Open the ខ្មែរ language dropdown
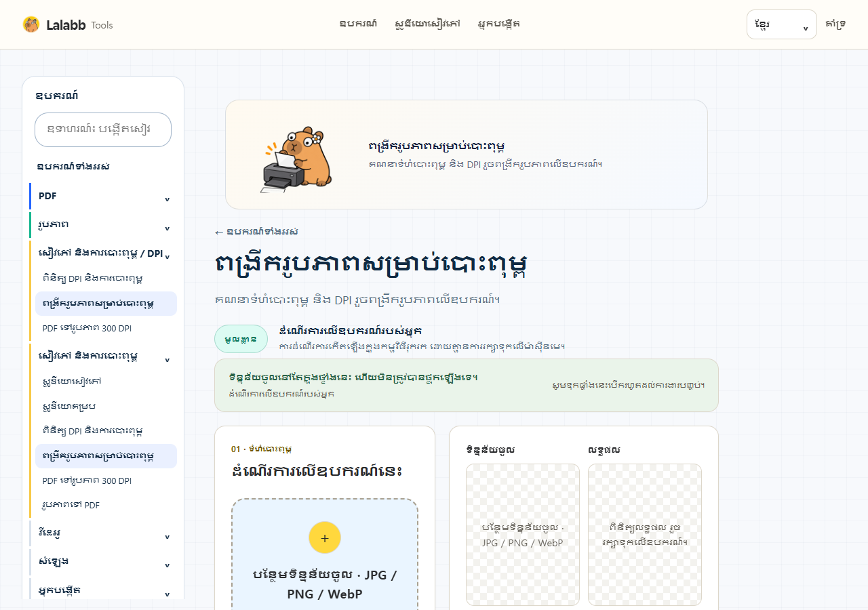The image size is (868, 610). (781, 24)
